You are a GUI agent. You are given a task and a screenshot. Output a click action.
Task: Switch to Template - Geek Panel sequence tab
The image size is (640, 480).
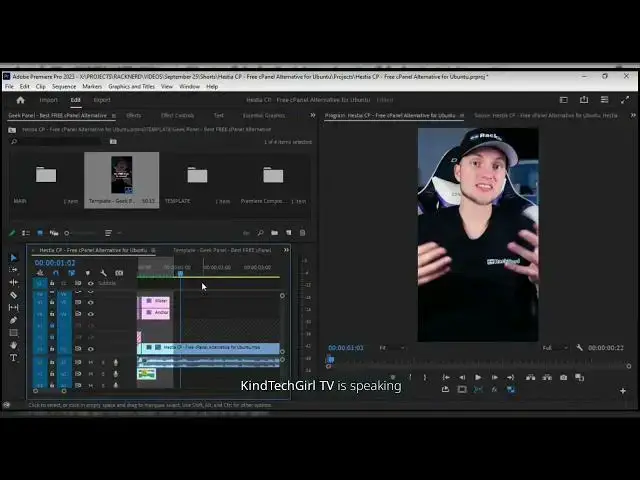(x=222, y=250)
